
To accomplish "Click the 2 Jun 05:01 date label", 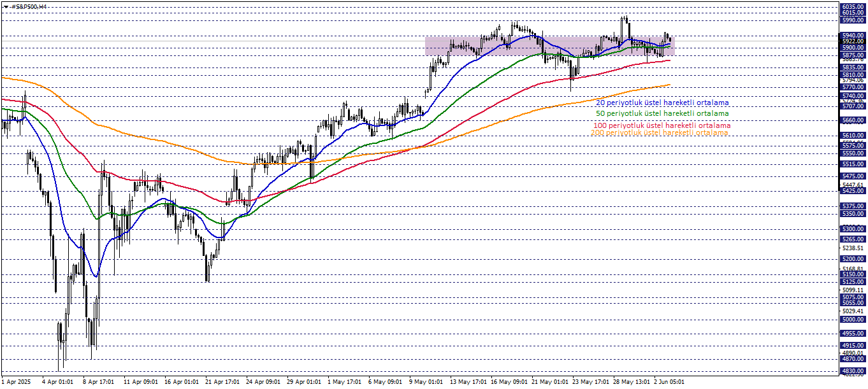I will click(x=669, y=382).
